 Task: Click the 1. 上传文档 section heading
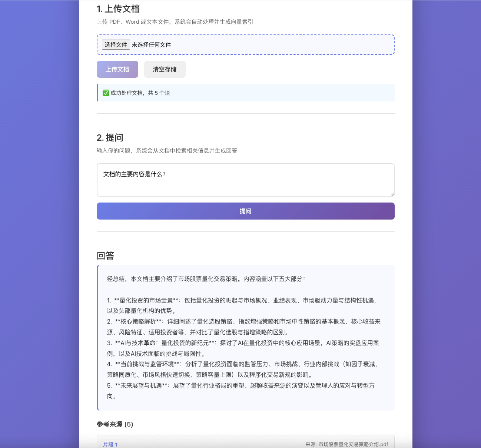(x=118, y=9)
